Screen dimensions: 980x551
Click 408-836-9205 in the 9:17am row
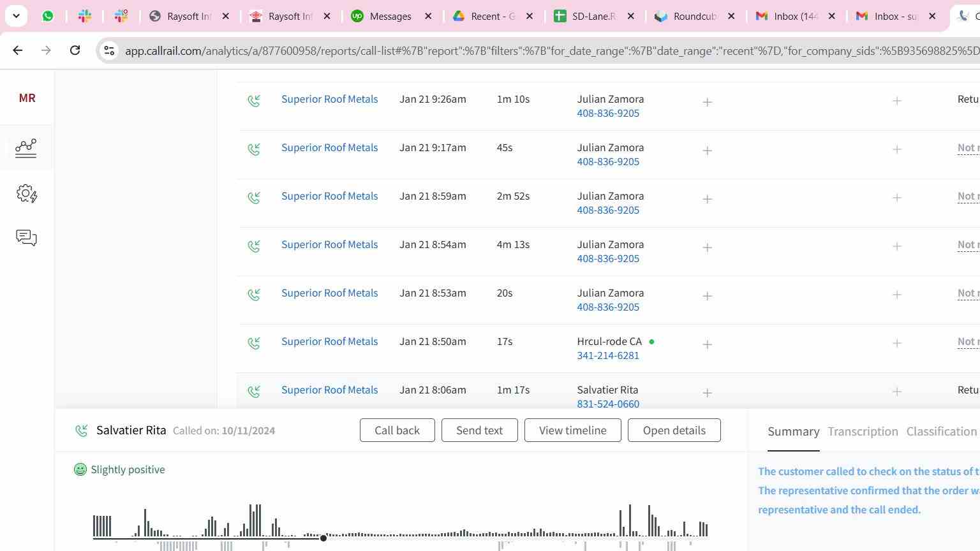608,162
